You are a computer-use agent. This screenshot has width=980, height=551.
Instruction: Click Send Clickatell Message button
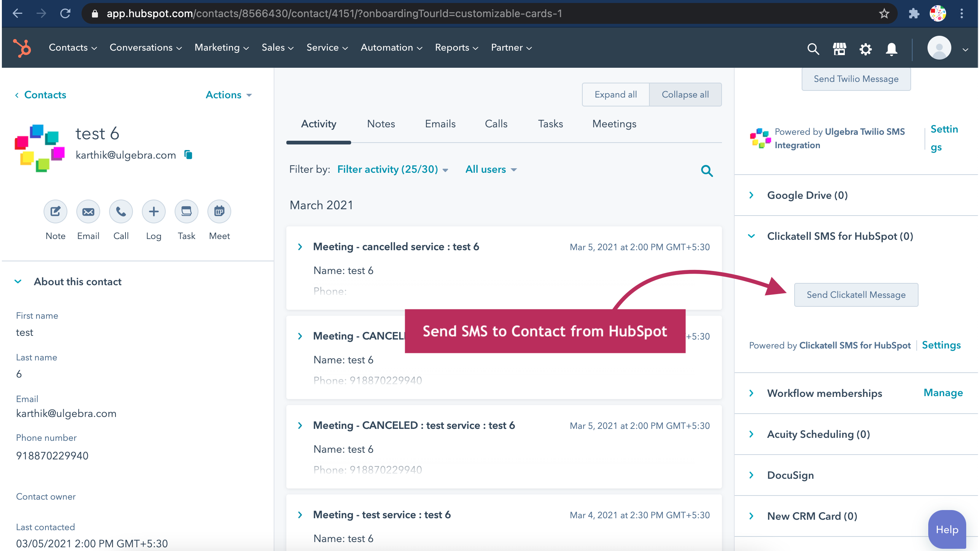(x=856, y=295)
